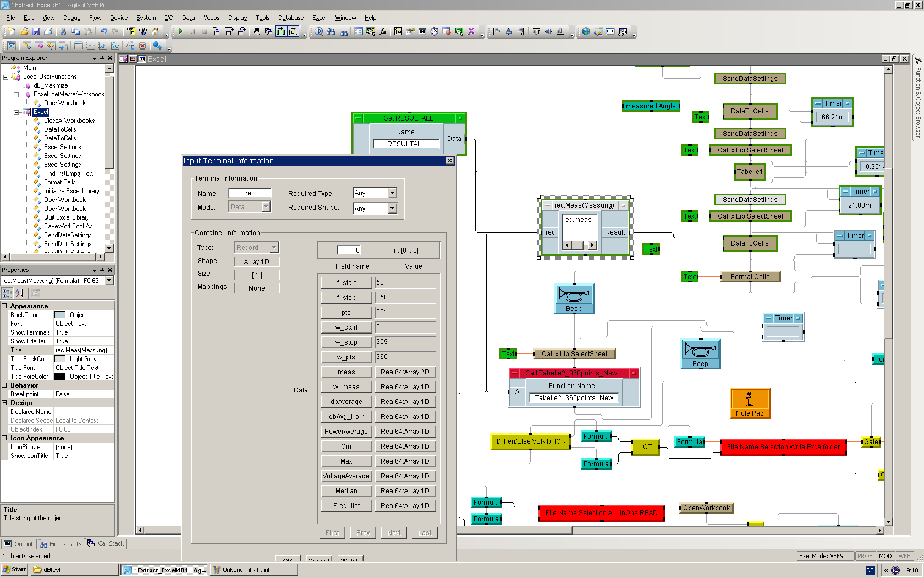Click the Real64:Array 2D meas value button
The height and width of the screenshot is (578, 924).
tap(405, 372)
